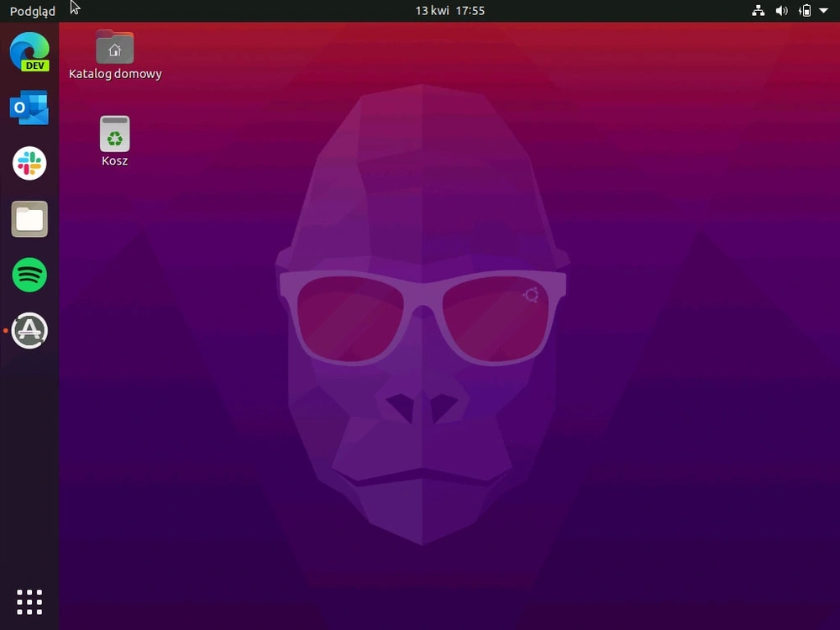The width and height of the screenshot is (840, 630).
Task: Open Slack from the dock
Action: [x=29, y=164]
